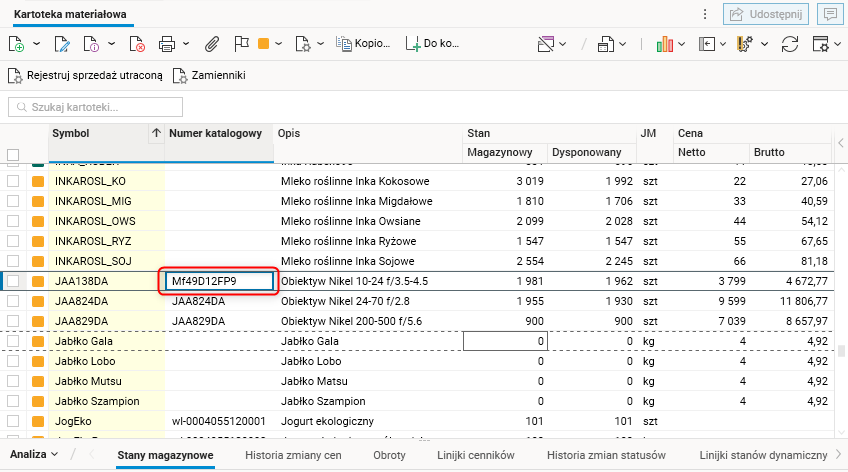The width and height of the screenshot is (848, 472).
Task: Click the Szukaj kartoteki search field
Action: pos(96,106)
